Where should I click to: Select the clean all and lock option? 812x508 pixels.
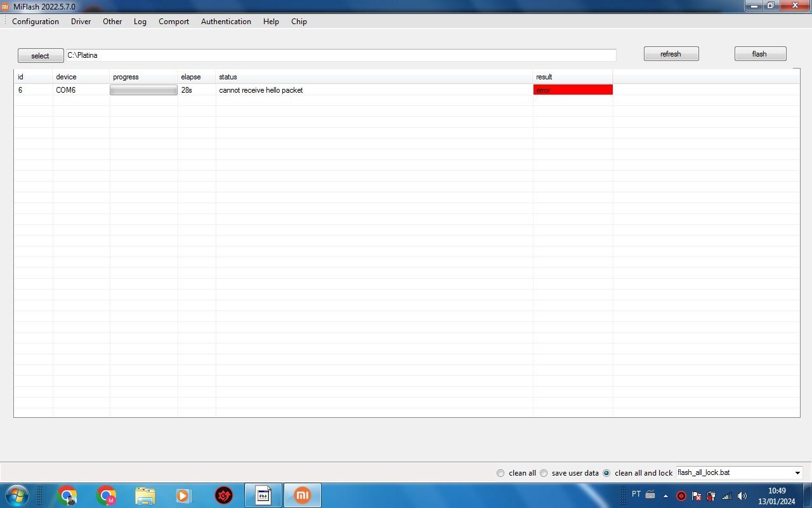pos(606,473)
